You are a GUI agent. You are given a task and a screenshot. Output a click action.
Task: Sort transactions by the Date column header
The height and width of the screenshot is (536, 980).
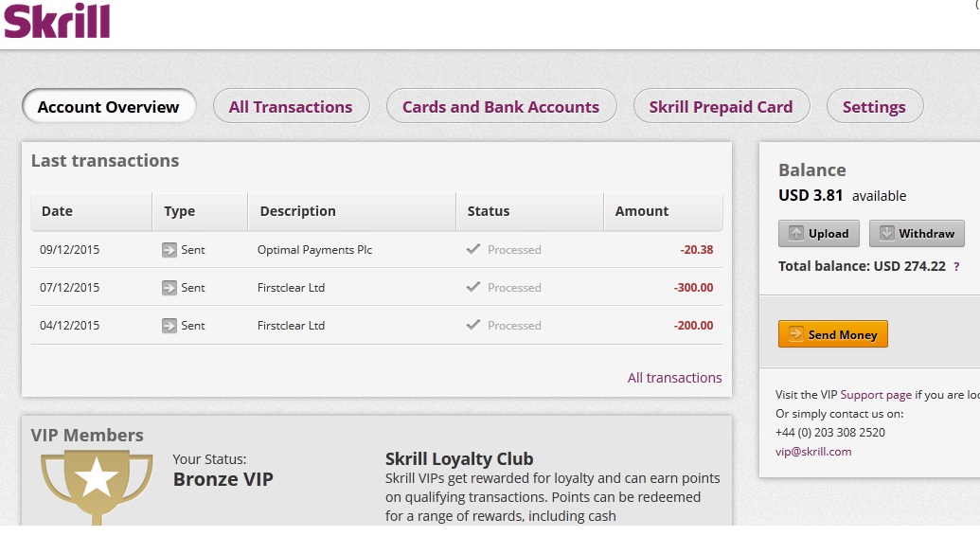(x=58, y=211)
